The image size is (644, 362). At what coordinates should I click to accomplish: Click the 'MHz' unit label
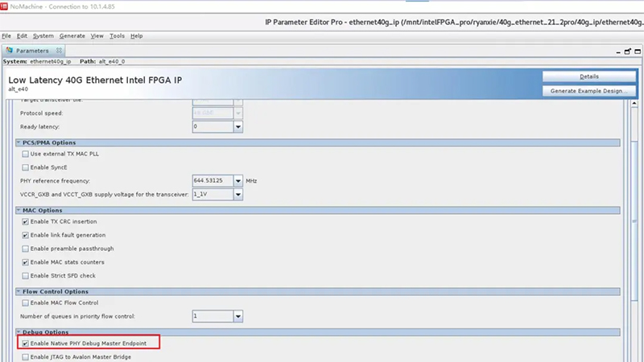pos(251,180)
